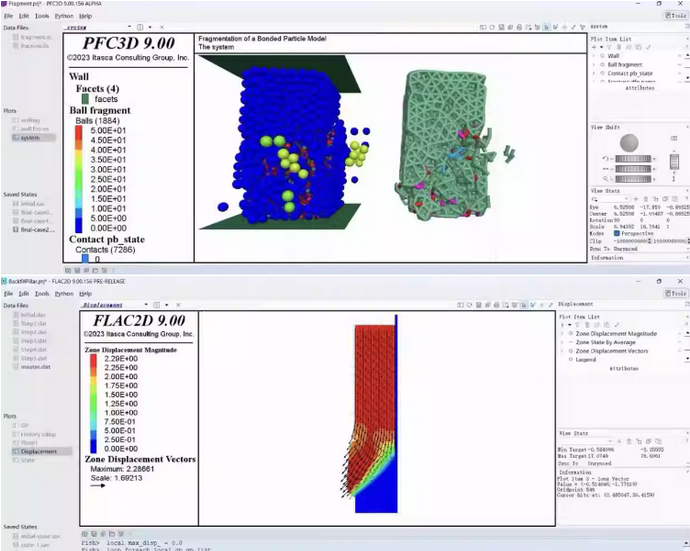Open master.dat in FLAC2D Data Files
The height and width of the screenshot is (551, 690).
pyautogui.click(x=36, y=367)
